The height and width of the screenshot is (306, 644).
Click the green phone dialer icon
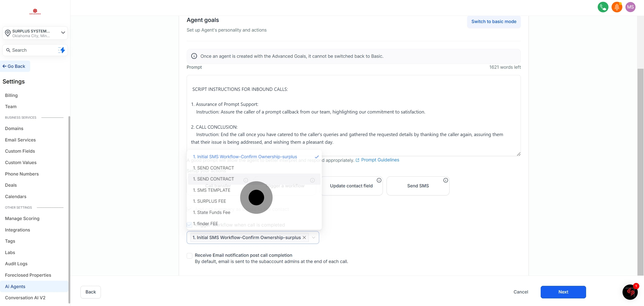tap(603, 7)
